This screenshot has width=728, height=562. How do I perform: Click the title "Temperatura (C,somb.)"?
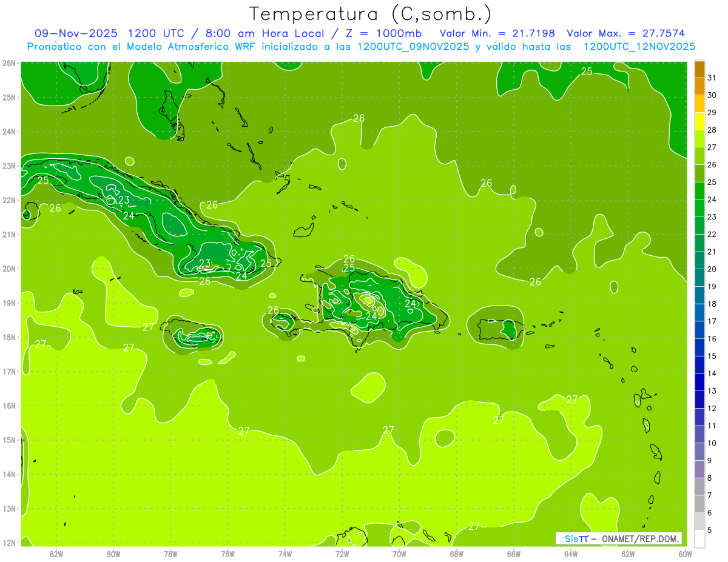[x=371, y=14]
